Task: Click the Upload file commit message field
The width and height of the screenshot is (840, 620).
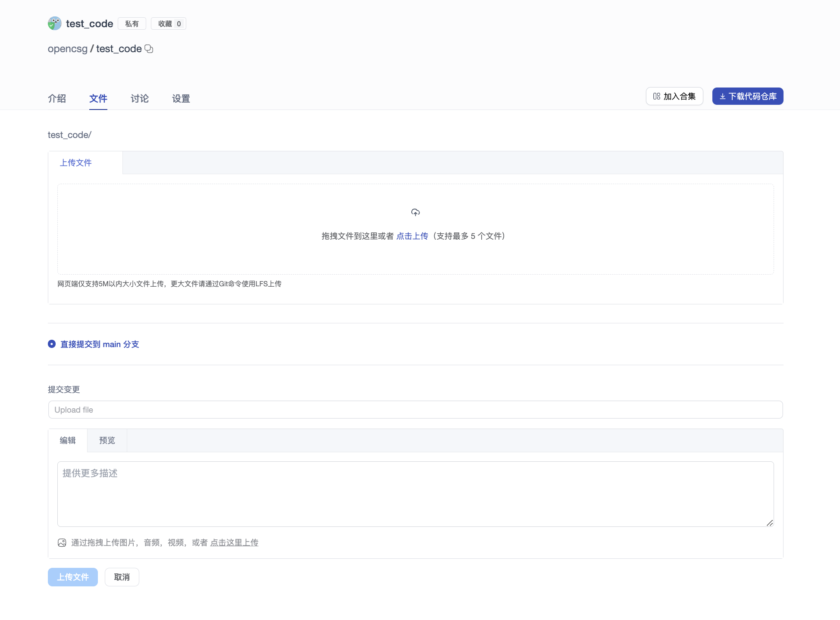Action: click(415, 410)
